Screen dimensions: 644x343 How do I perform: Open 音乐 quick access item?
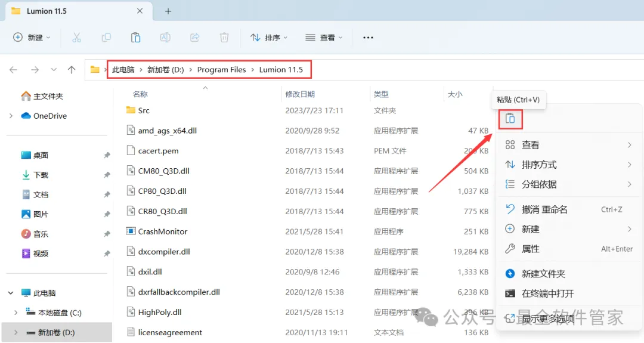(35, 234)
